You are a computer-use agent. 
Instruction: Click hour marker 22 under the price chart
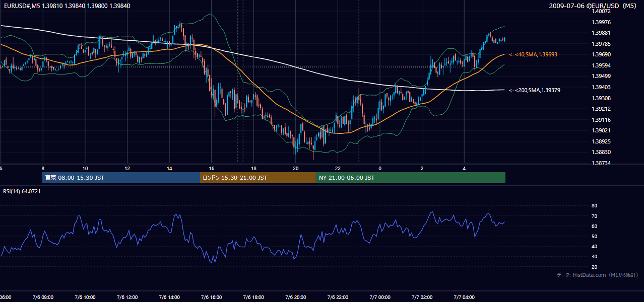tap(338, 168)
